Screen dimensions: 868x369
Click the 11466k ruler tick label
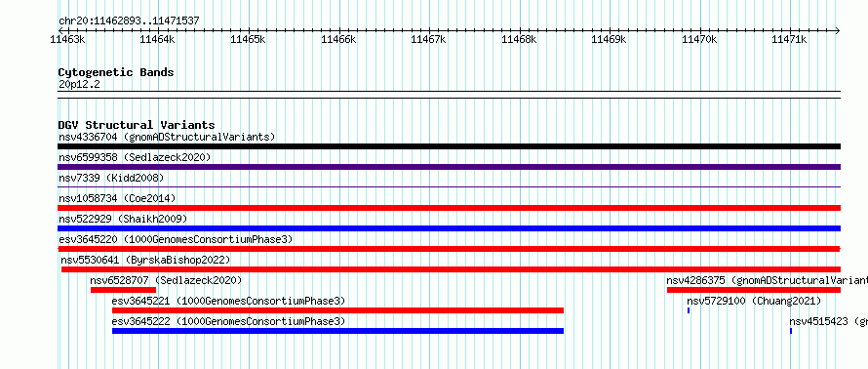(338, 39)
